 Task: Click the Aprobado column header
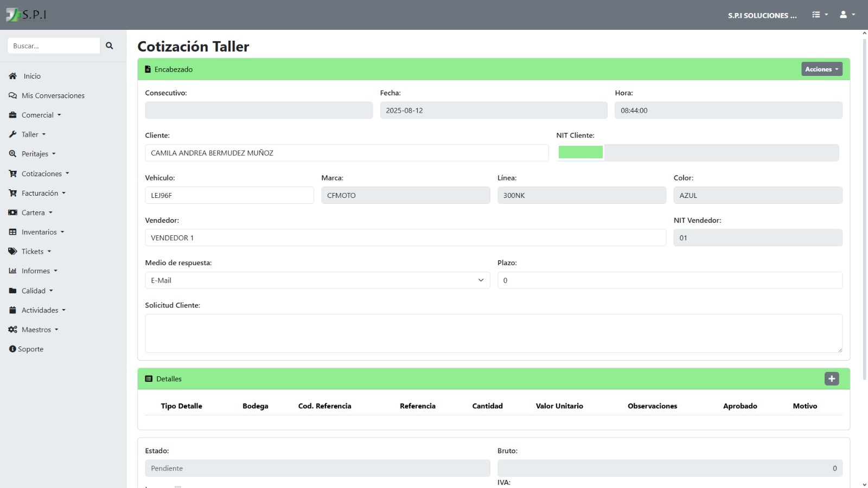point(740,406)
